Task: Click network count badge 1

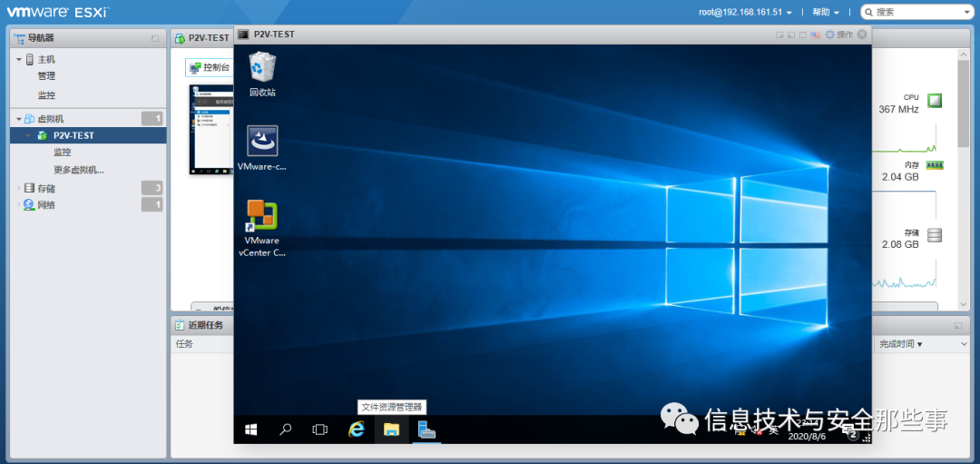Action: tap(152, 204)
